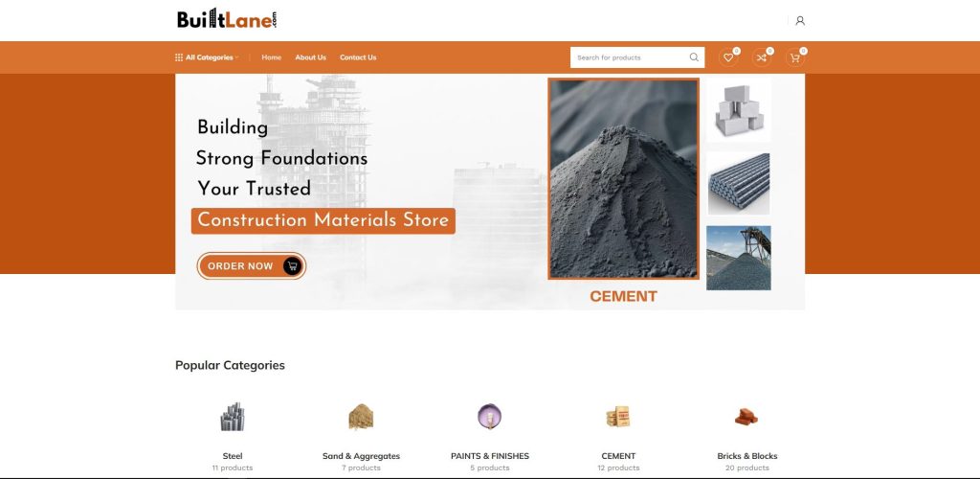The image size is (980, 479).
Task: Open the Contact Us menu item
Action: click(358, 57)
